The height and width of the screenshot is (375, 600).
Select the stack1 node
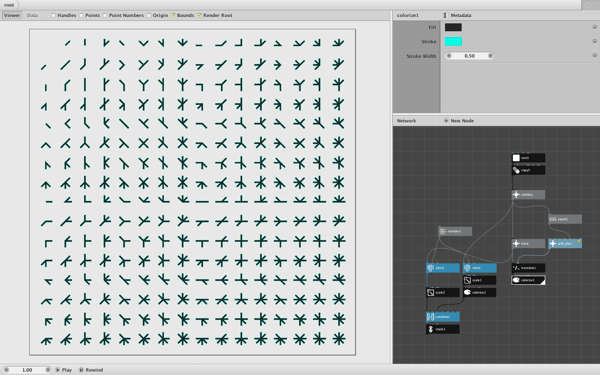point(443,329)
